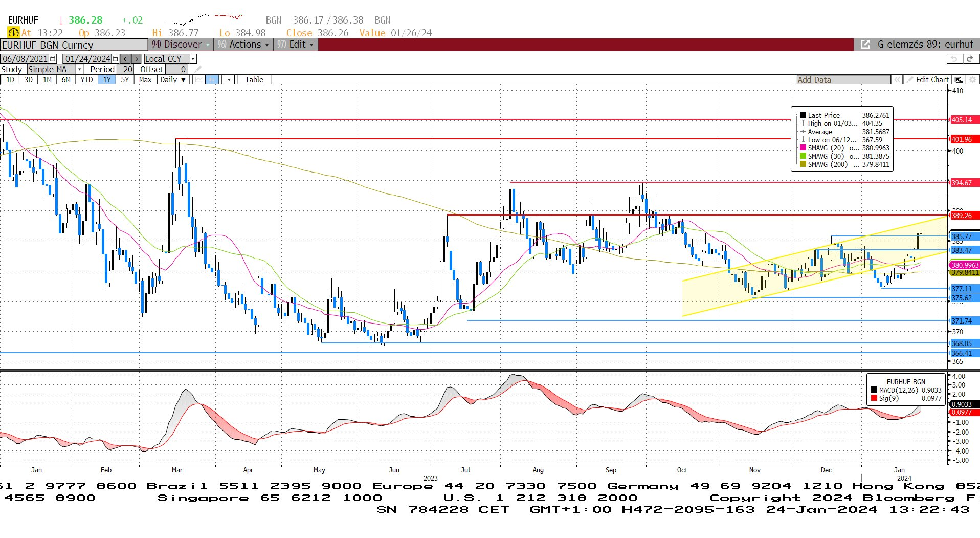Click the 377.11 blue level label
The image size is (980, 538).
click(x=964, y=289)
